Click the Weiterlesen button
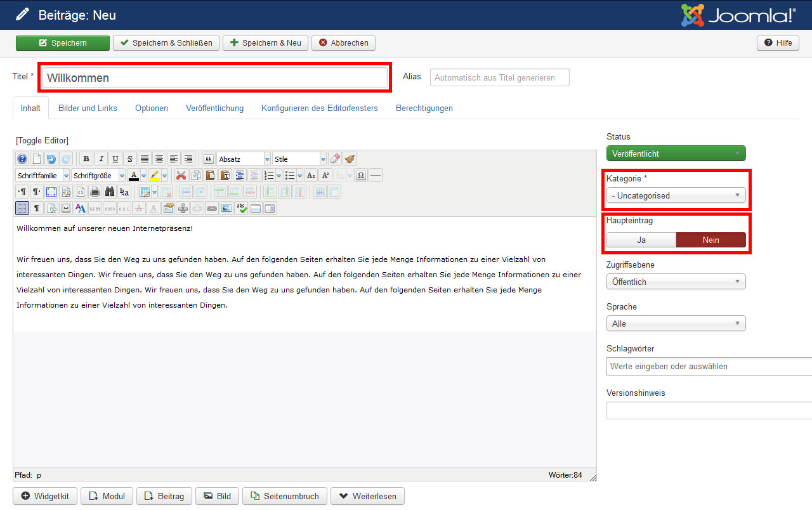812x510 pixels. pyautogui.click(x=368, y=496)
